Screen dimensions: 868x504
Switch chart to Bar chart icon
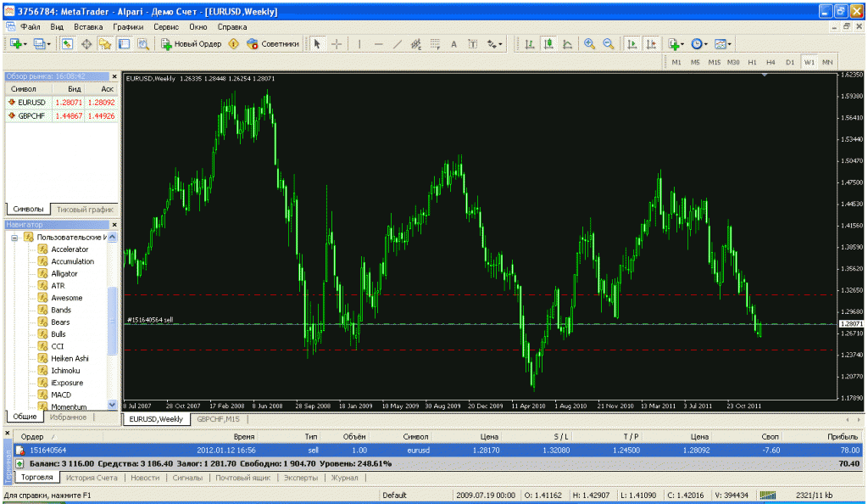[530, 44]
